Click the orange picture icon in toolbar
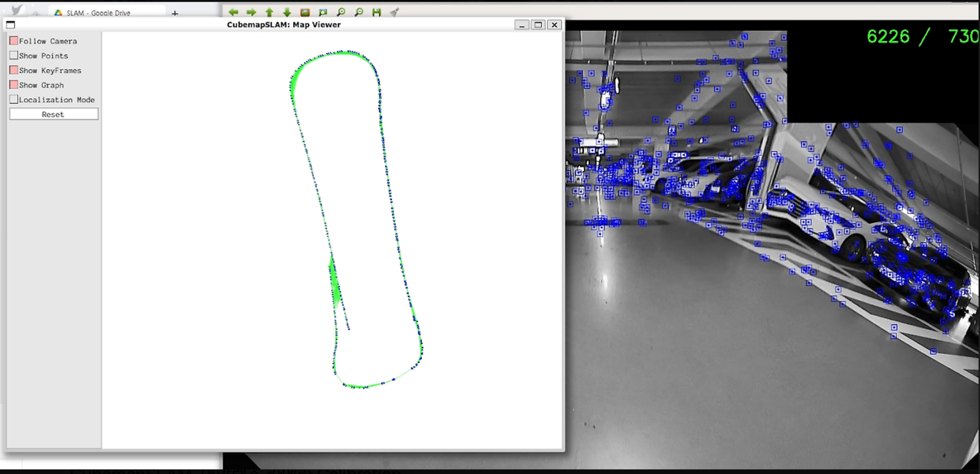Image resolution: width=980 pixels, height=474 pixels. (305, 12)
